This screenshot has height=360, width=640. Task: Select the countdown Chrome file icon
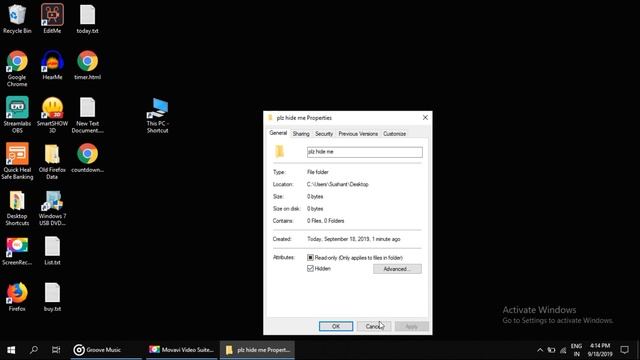(87, 158)
